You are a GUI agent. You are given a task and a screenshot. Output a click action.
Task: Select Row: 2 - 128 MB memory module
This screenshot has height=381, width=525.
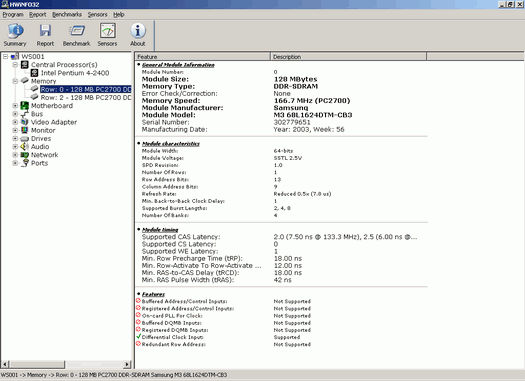86,97
